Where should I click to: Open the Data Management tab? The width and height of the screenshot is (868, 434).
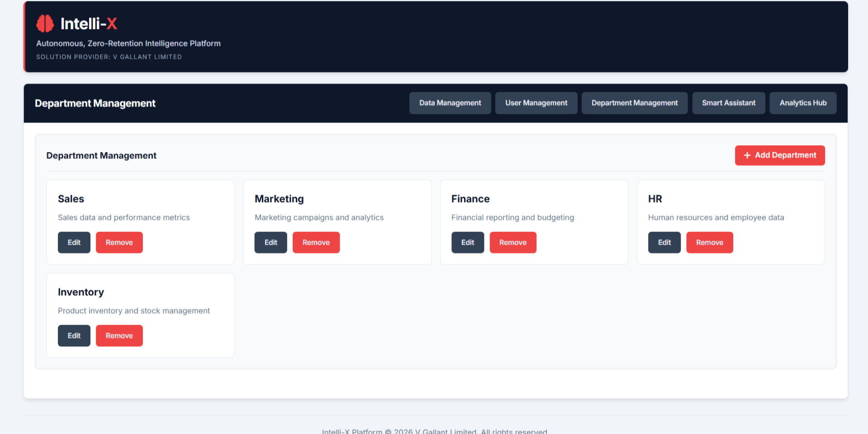pos(450,103)
